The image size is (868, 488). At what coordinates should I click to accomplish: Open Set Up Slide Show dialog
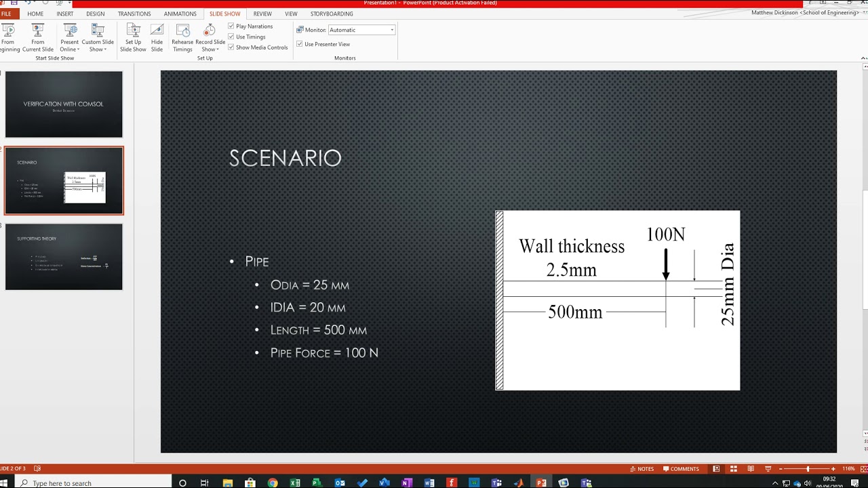(133, 38)
